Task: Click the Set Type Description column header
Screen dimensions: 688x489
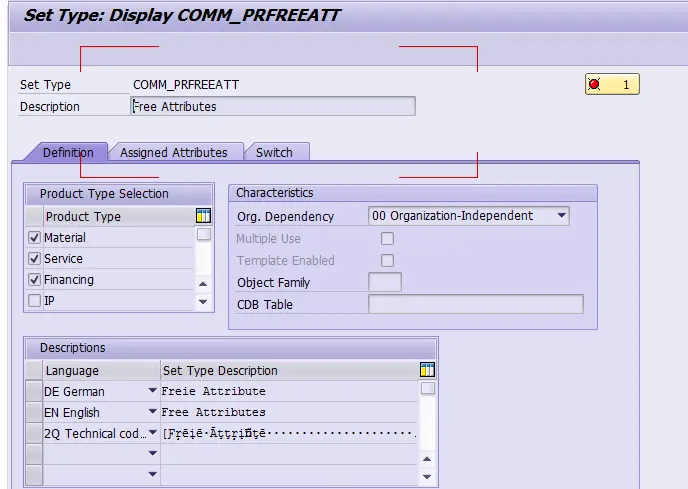Action: click(x=290, y=370)
